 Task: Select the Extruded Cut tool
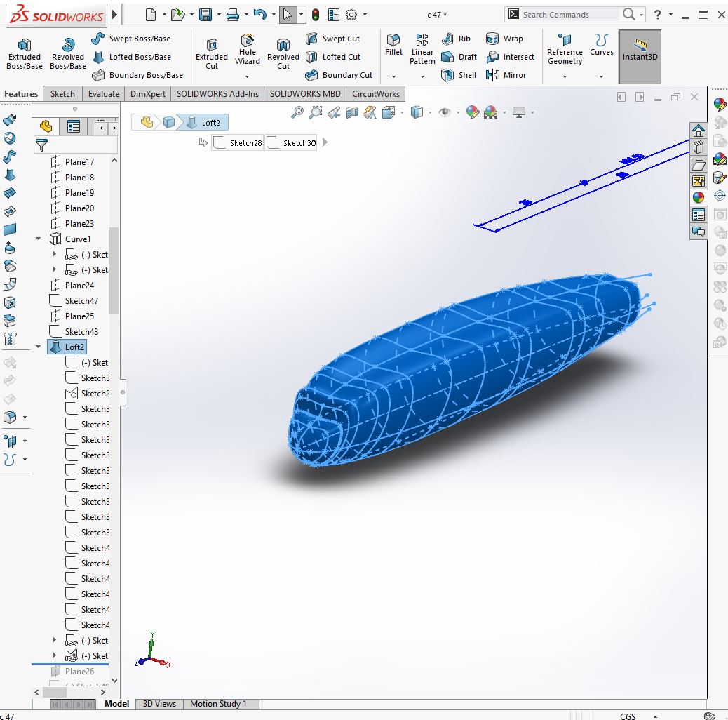click(x=212, y=54)
